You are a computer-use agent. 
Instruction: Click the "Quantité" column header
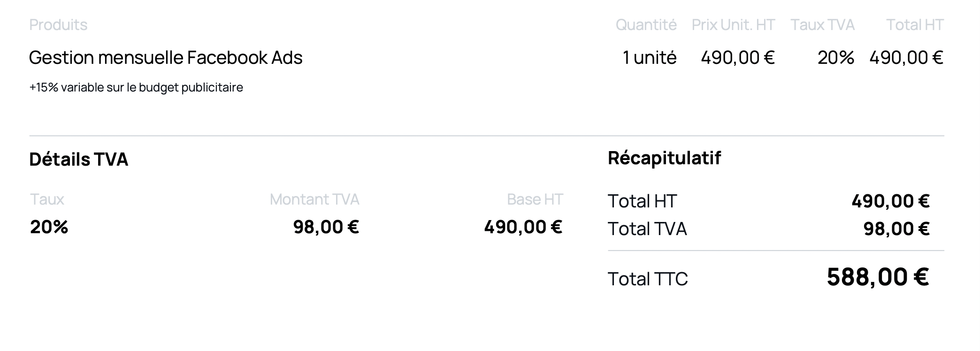click(646, 25)
